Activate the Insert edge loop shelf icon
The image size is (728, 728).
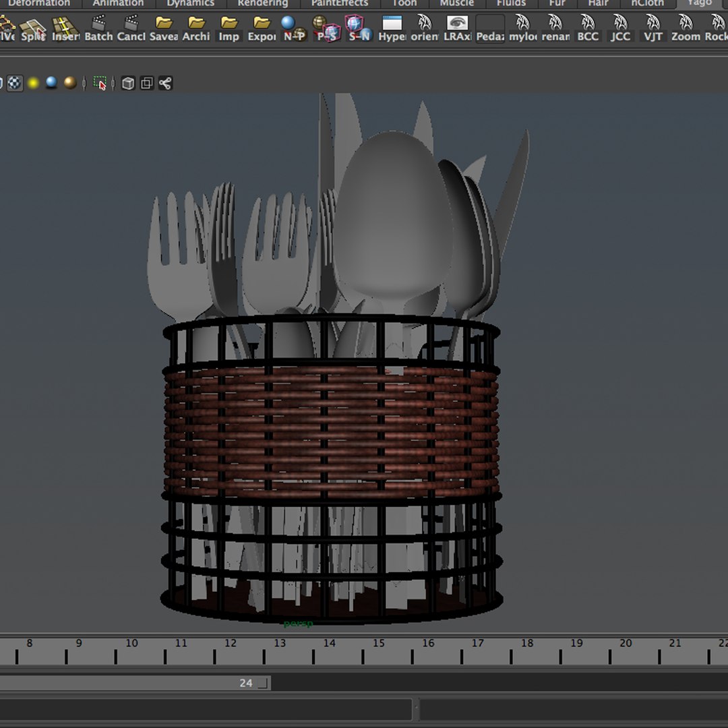click(x=65, y=28)
